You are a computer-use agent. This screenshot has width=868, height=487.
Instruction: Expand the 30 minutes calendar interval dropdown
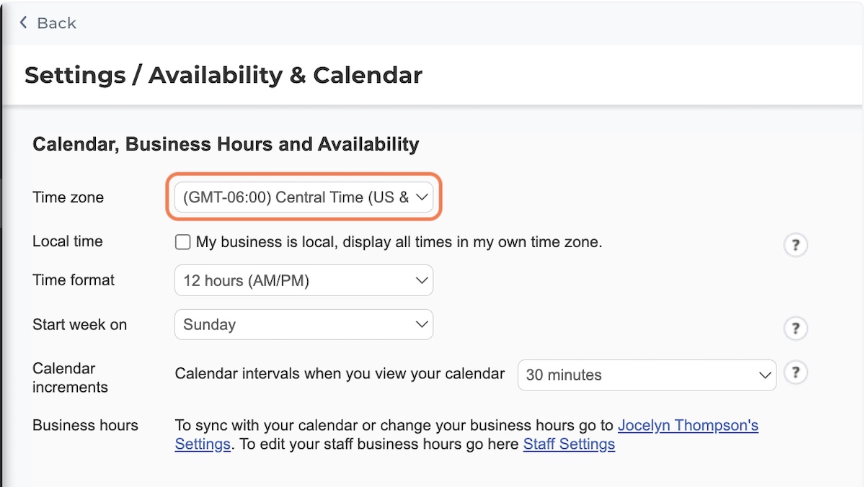click(647, 375)
